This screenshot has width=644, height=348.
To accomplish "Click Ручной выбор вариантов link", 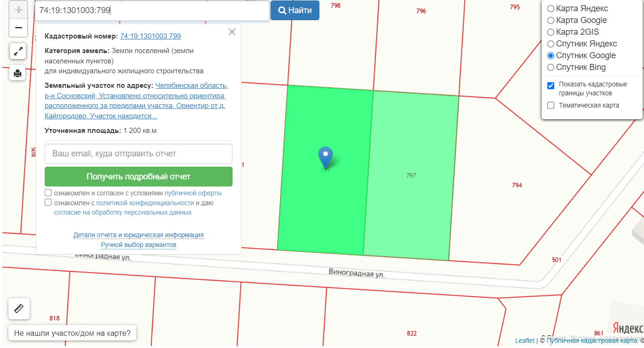I will pos(139,245).
